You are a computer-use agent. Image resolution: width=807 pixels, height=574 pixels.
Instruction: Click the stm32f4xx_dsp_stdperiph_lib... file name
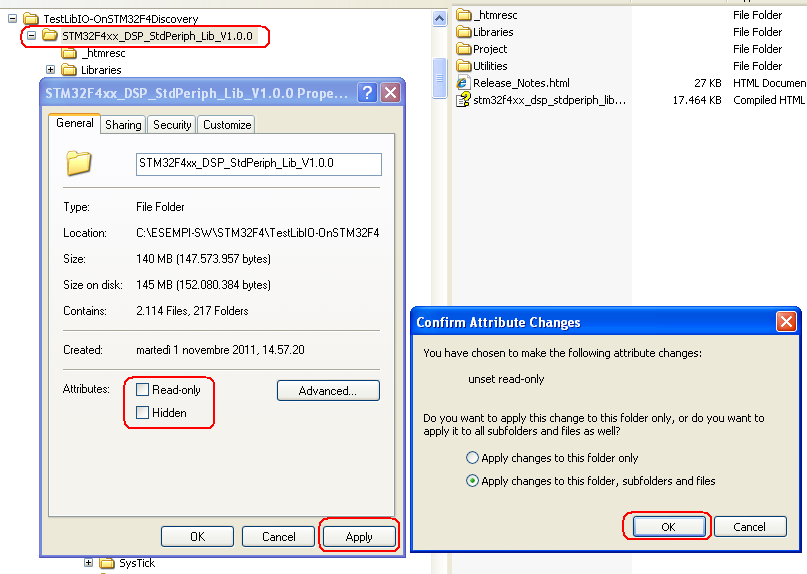(549, 100)
